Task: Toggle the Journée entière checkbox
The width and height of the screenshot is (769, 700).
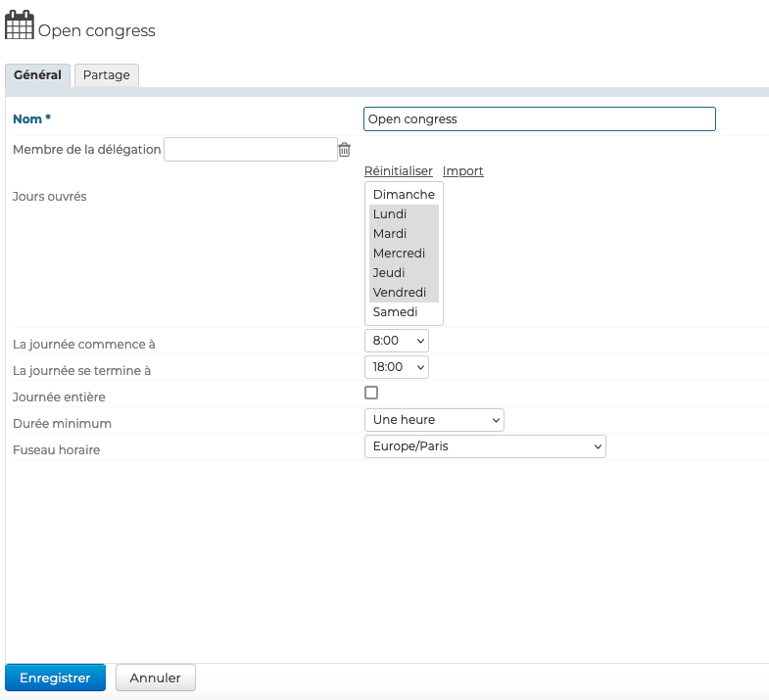Action: pos(371,393)
